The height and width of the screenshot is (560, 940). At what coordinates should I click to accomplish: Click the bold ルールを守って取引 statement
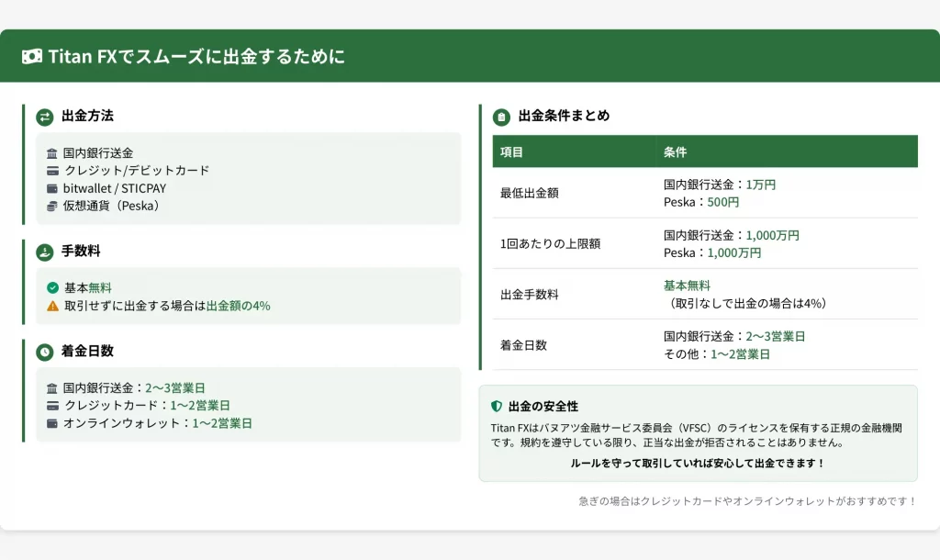698,463
